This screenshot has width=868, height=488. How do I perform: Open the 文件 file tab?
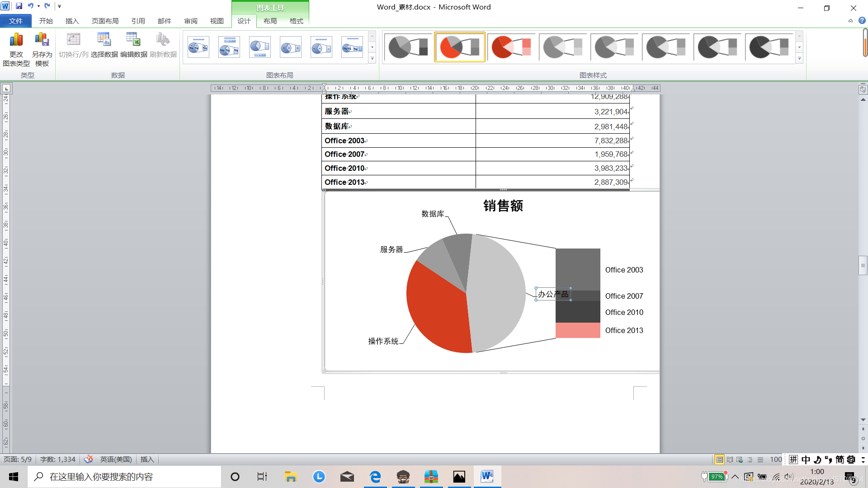(16, 21)
